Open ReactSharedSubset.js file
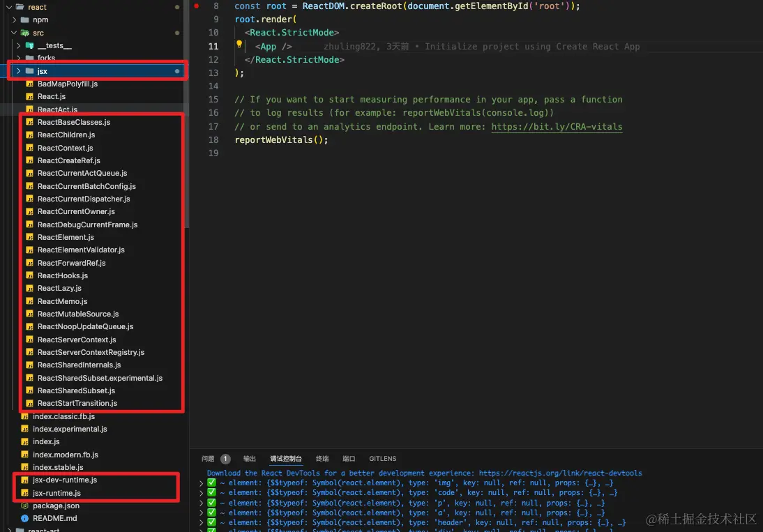763x532 pixels. point(77,391)
